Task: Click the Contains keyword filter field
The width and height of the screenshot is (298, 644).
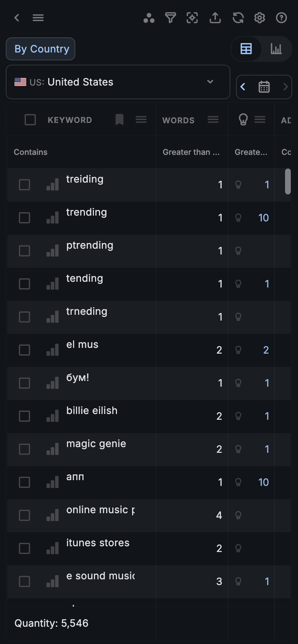Action: click(81, 152)
